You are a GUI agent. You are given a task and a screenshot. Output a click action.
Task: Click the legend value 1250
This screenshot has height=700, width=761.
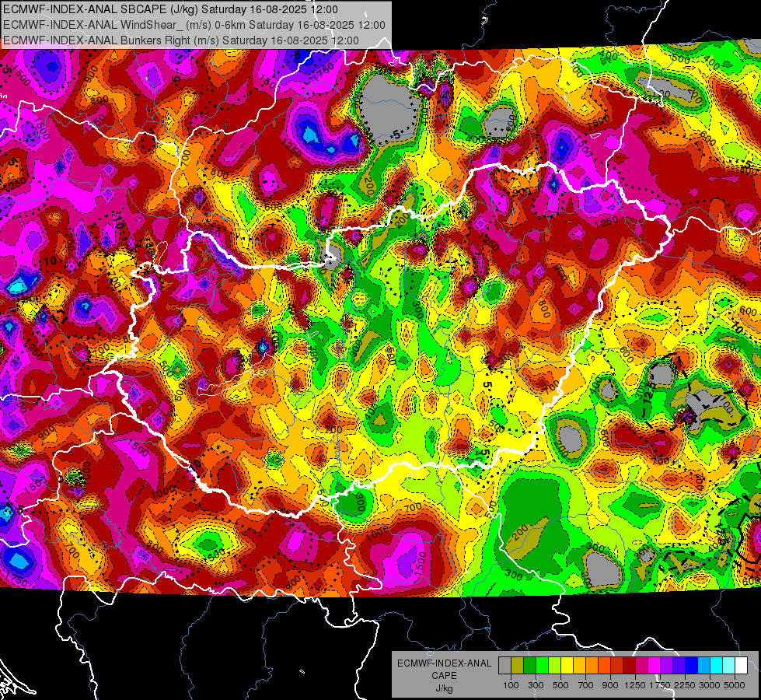click(635, 685)
